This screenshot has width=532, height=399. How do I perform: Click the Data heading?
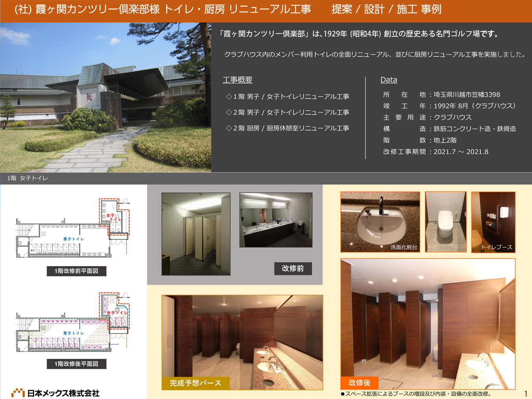click(389, 80)
